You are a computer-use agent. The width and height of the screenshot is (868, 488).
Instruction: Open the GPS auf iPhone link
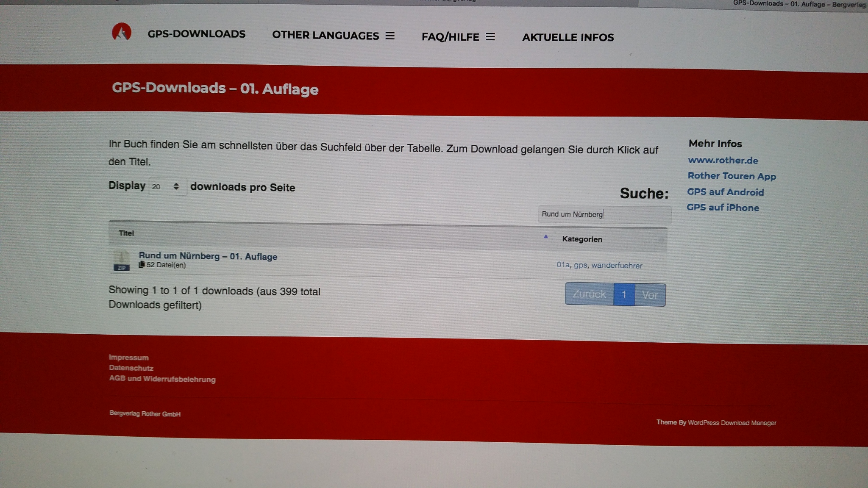[x=723, y=208]
